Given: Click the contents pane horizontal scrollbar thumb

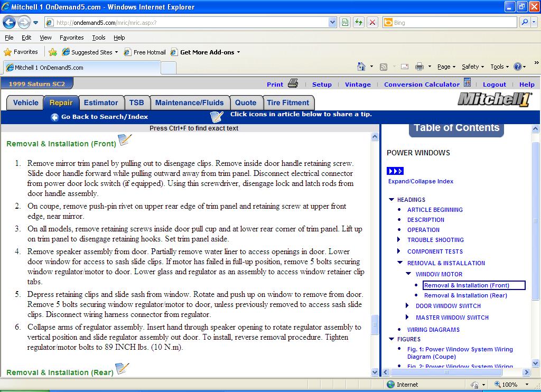Looking at the screenshot, I should 446,372.
